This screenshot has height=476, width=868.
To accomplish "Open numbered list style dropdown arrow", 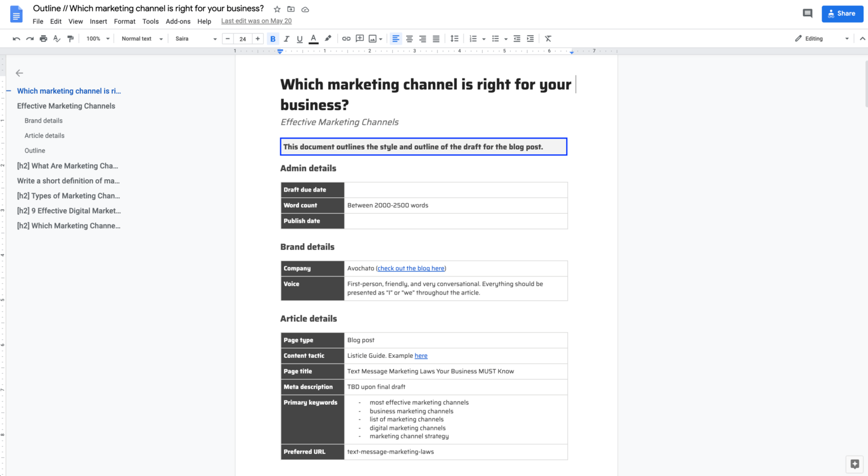I will [484, 39].
